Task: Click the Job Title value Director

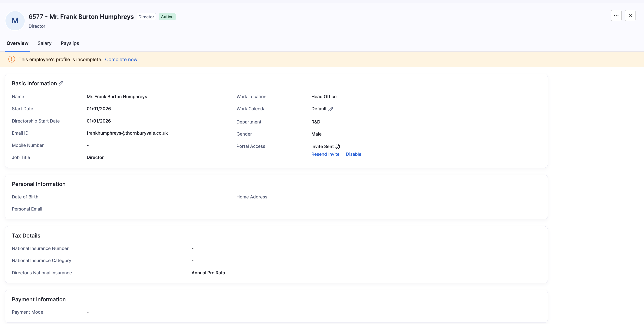Action: (95, 157)
